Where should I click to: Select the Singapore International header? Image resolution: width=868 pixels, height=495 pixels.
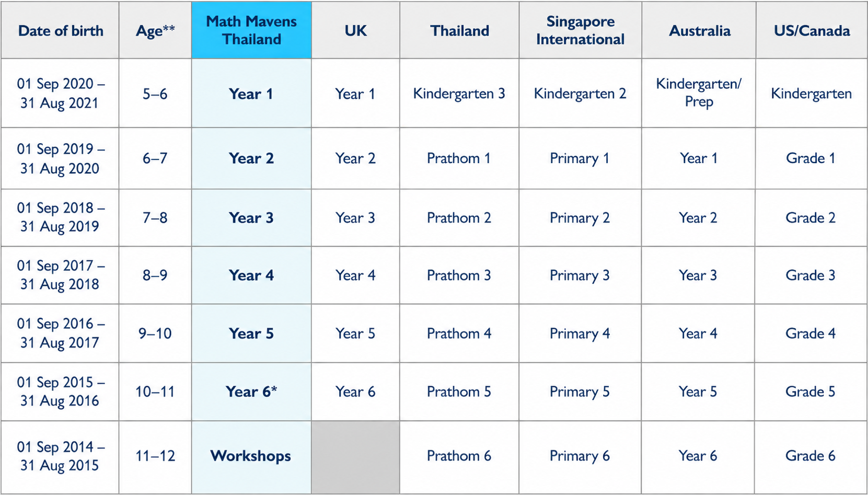(580, 30)
